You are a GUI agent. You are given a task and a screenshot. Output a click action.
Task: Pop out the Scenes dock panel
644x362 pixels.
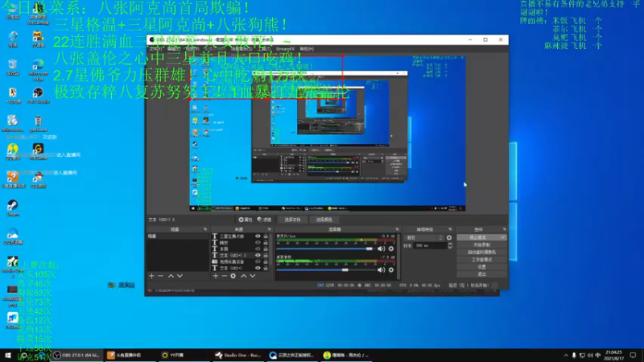coord(205,229)
